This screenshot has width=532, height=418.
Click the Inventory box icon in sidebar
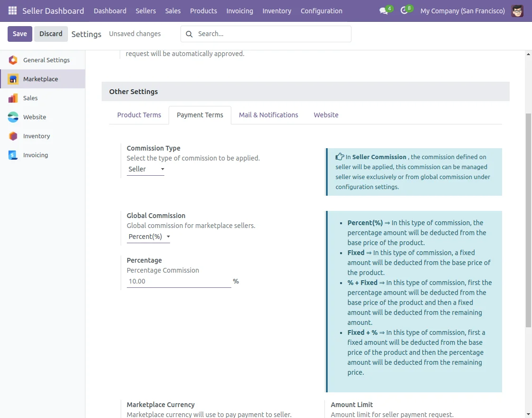click(13, 136)
